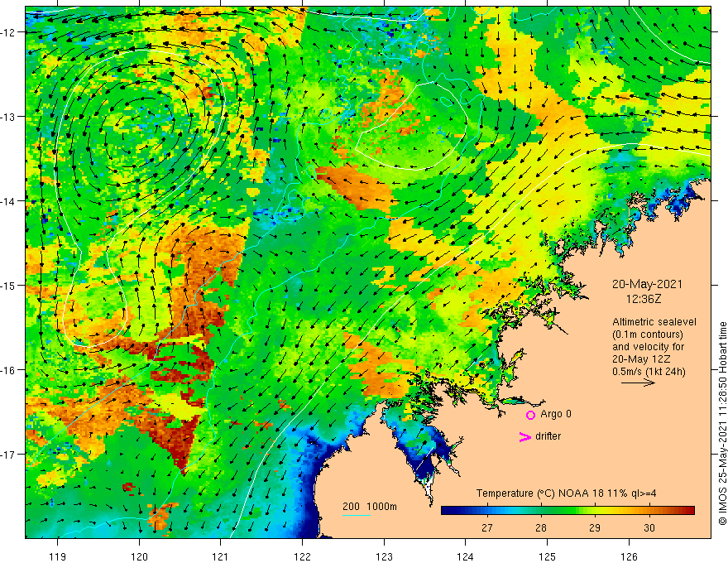This screenshot has width=728, height=563.
Task: Click the longitude label 125
Action: (x=547, y=556)
